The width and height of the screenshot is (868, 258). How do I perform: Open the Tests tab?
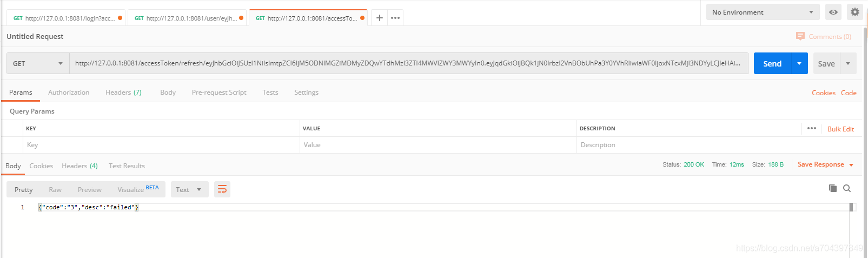pos(270,92)
